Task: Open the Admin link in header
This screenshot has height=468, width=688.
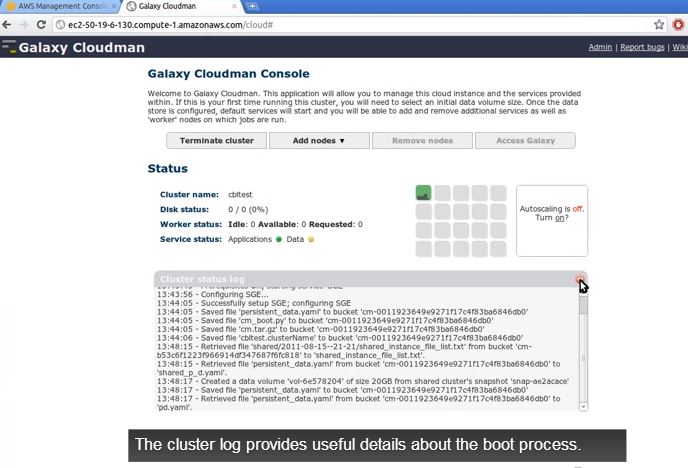Action: coord(600,47)
